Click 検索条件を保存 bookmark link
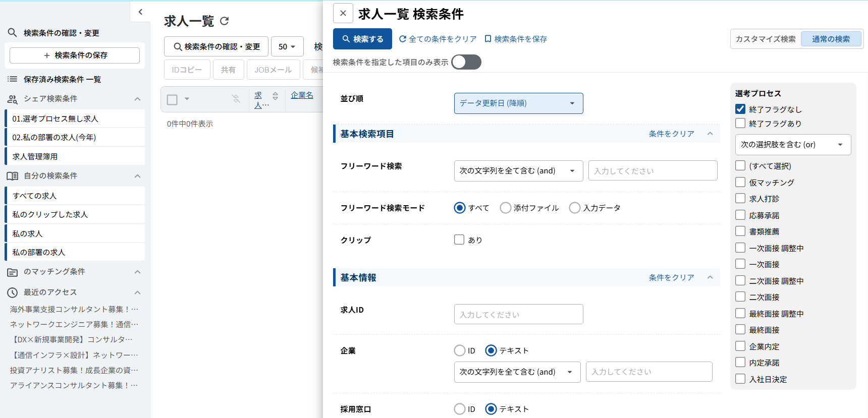Image resolution: width=868 pixels, height=418 pixels. [x=515, y=39]
